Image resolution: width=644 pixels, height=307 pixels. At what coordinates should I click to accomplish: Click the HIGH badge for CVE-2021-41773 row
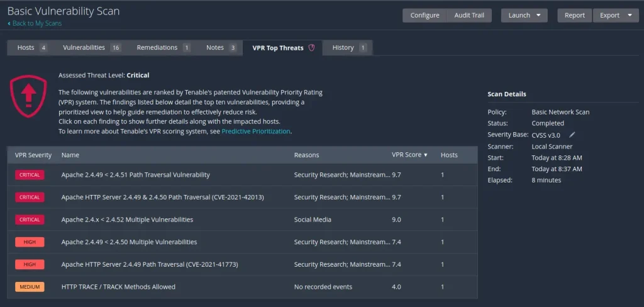coord(30,265)
